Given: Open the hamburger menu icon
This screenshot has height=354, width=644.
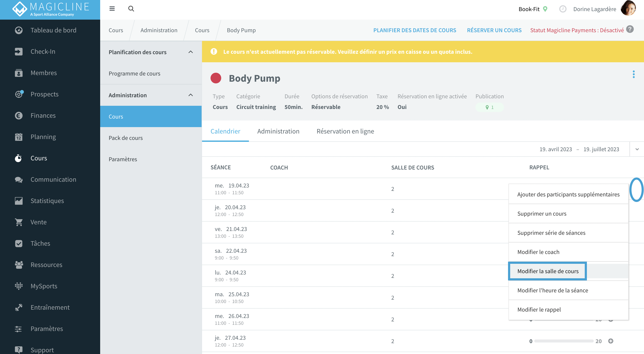Looking at the screenshot, I should coord(112,9).
